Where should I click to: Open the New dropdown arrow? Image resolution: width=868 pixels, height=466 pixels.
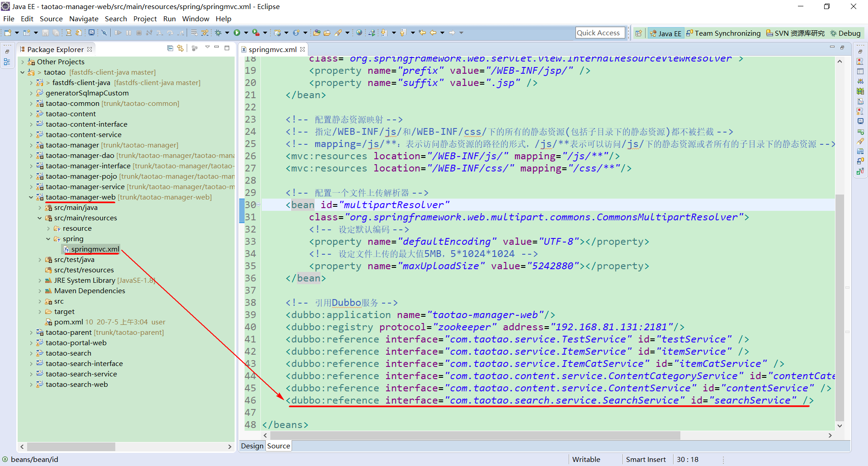[x=17, y=33]
